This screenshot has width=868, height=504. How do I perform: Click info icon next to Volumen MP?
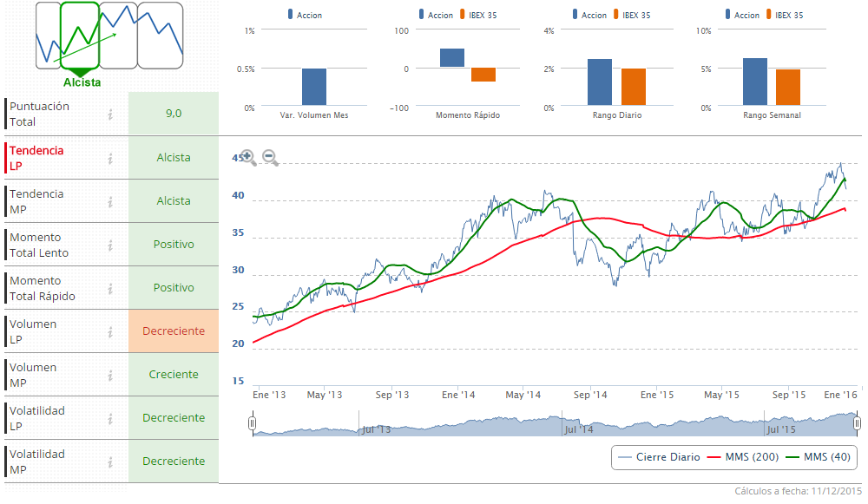[x=110, y=375]
